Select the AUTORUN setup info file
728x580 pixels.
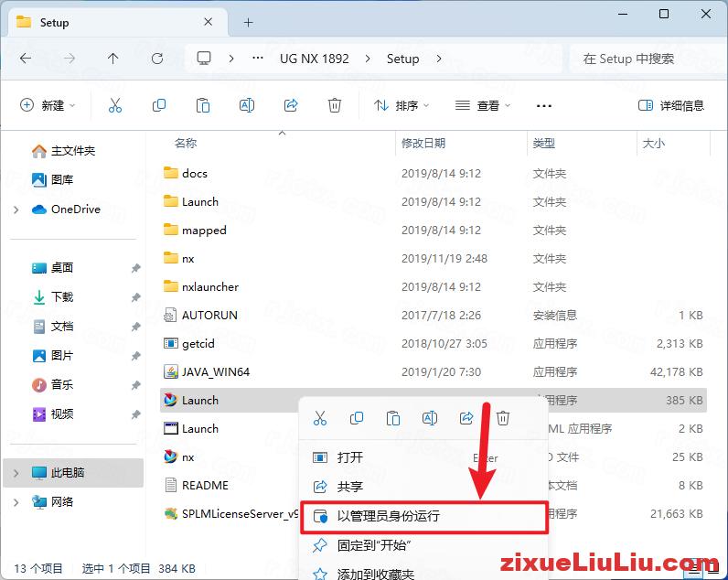tap(434, 315)
